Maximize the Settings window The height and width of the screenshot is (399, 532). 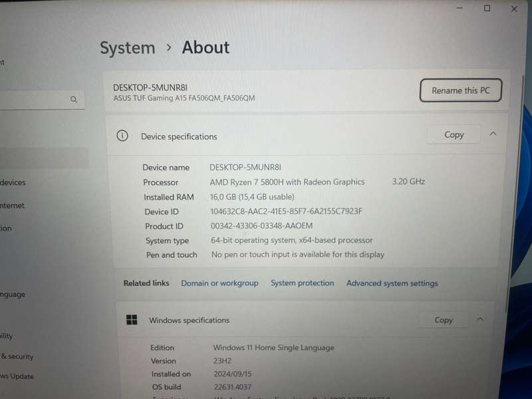tap(487, 8)
